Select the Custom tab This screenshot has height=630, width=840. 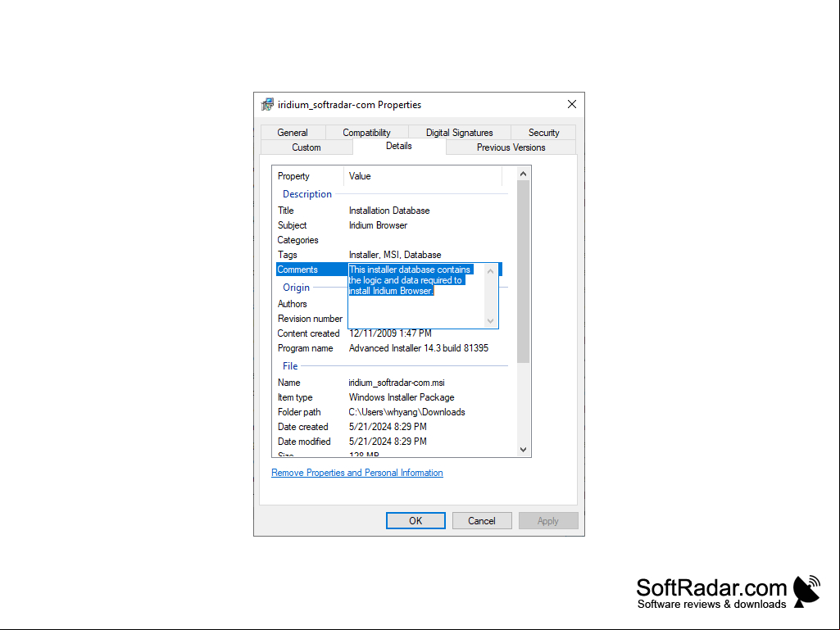(x=306, y=147)
